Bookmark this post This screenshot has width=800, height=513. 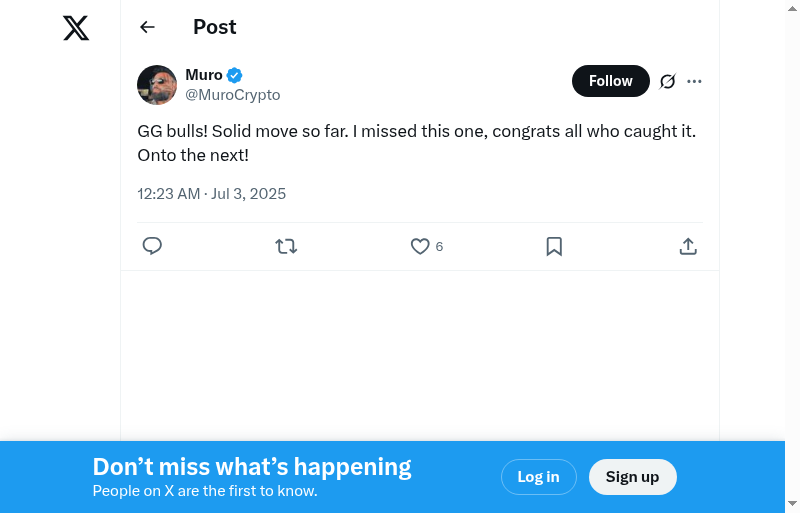coord(554,246)
